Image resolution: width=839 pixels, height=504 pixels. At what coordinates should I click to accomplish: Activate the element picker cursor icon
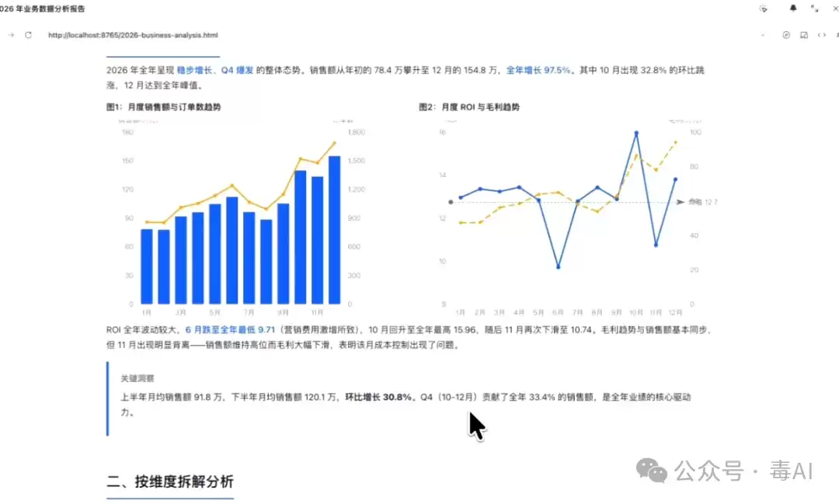tap(764, 9)
